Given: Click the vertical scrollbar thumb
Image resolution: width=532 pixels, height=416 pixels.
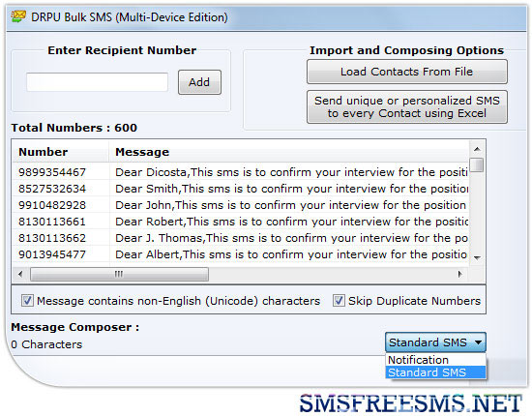Looking at the screenshot, I should click(477, 164).
